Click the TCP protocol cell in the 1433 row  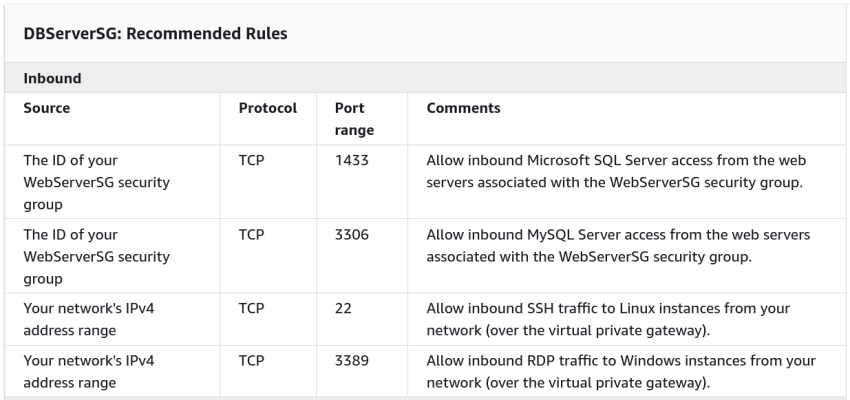pos(251,160)
